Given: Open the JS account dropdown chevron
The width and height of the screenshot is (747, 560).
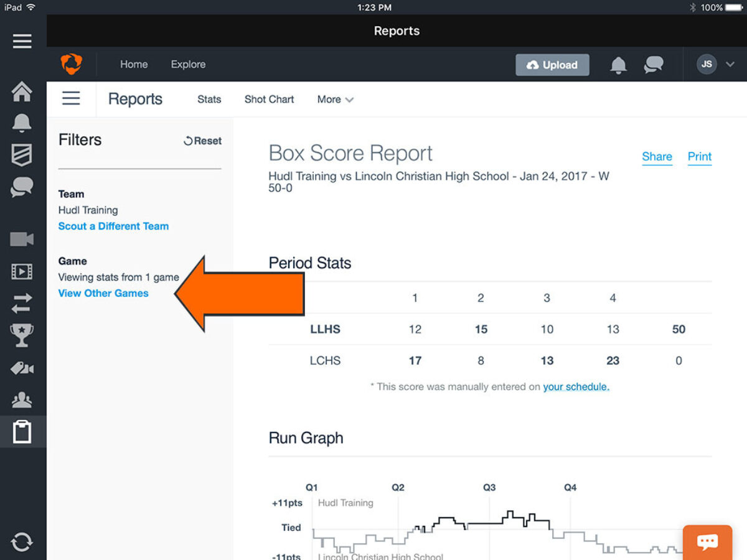Looking at the screenshot, I should [731, 64].
